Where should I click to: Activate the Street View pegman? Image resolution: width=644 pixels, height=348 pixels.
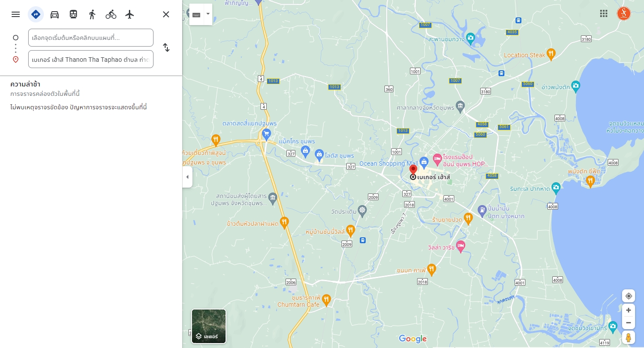pyautogui.click(x=629, y=338)
